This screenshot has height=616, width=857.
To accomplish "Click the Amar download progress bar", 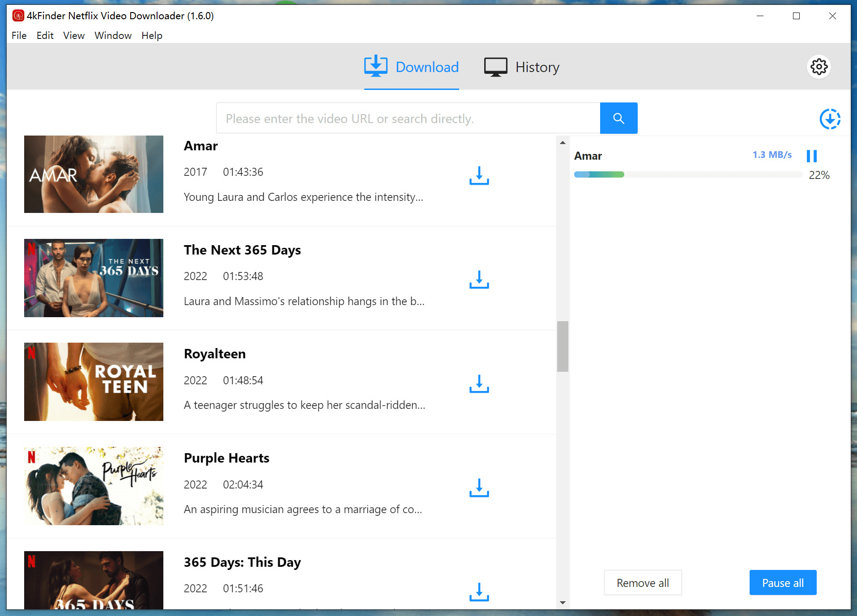I will click(x=688, y=174).
